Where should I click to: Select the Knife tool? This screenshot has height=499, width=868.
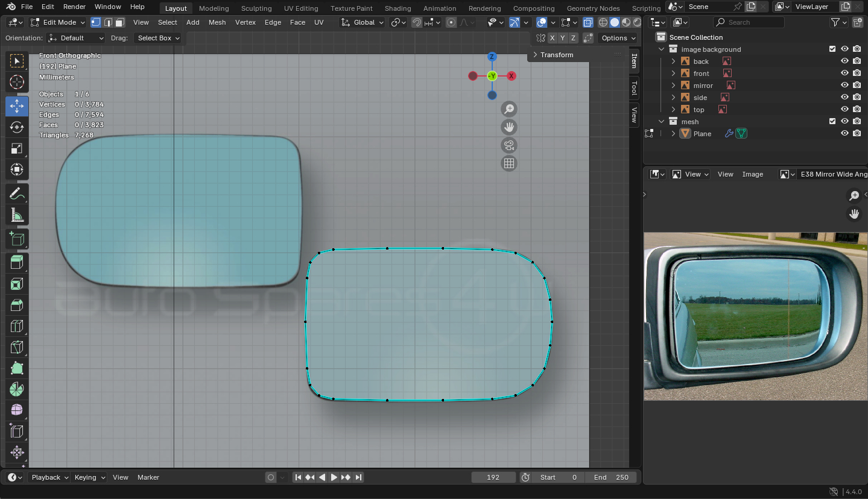pyautogui.click(x=17, y=347)
